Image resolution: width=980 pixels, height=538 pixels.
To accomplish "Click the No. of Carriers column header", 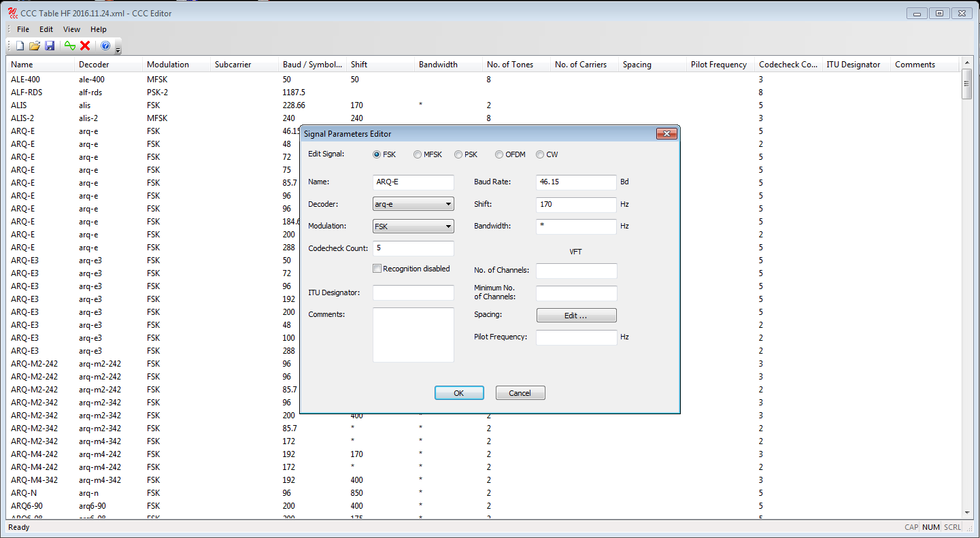I will (585, 65).
